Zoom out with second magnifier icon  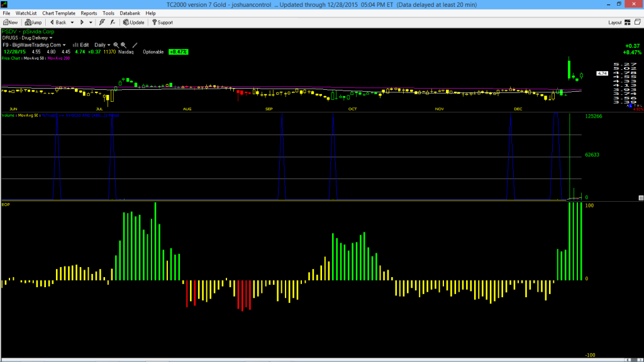coord(123,45)
